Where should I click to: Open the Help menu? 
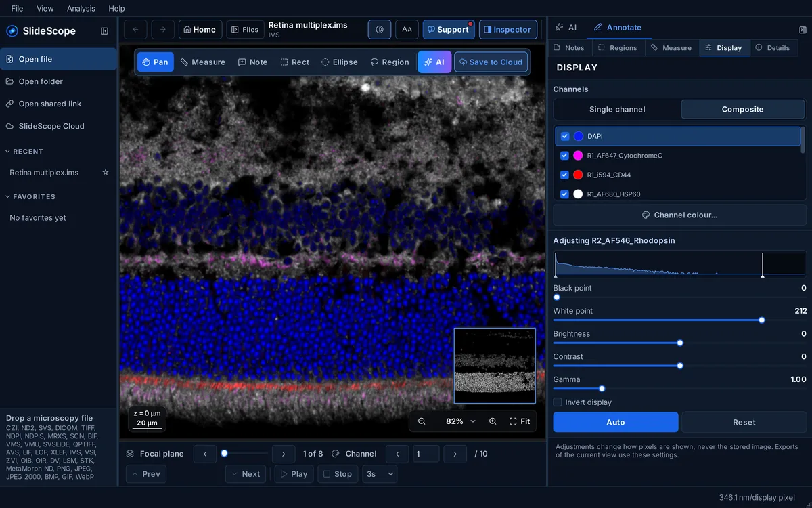coord(116,8)
